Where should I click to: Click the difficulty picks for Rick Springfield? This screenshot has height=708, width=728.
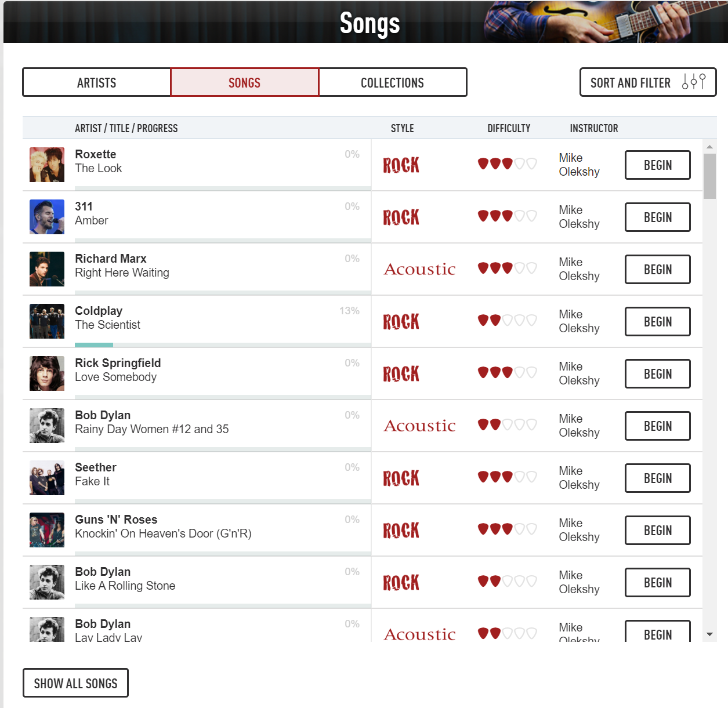[507, 372]
